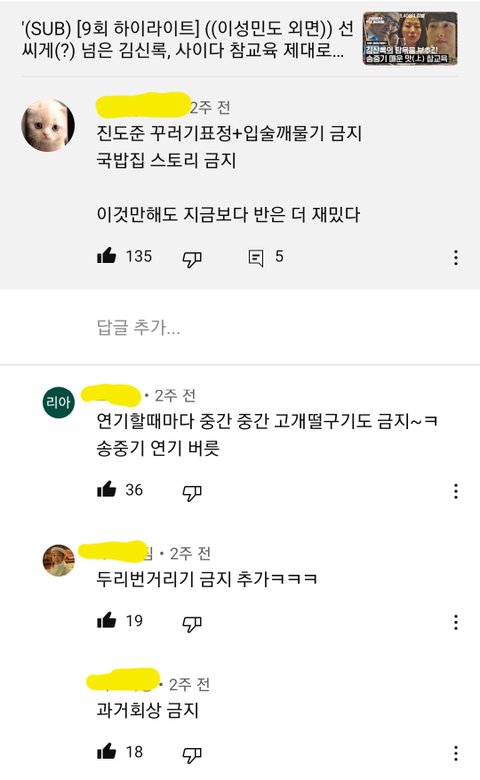
Task: Open more options for the top comment
Action: point(456,258)
